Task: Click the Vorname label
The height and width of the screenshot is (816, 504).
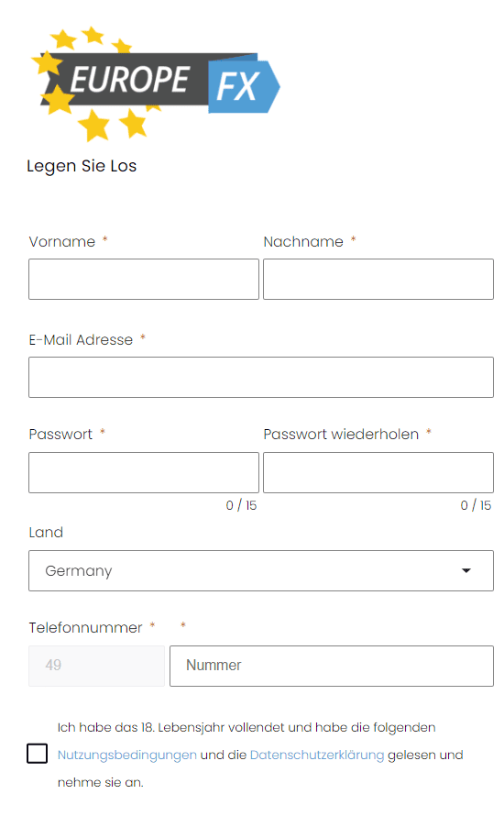Action: pyautogui.click(x=62, y=241)
